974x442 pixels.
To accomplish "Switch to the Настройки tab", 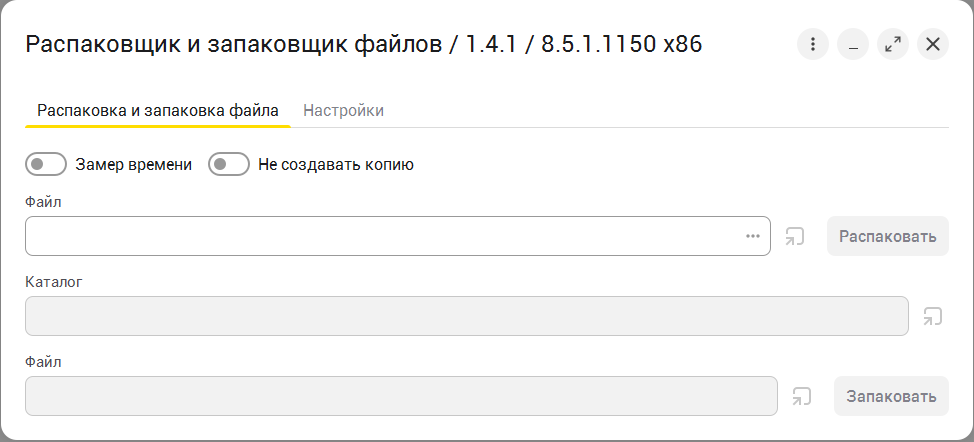I will pos(343,110).
